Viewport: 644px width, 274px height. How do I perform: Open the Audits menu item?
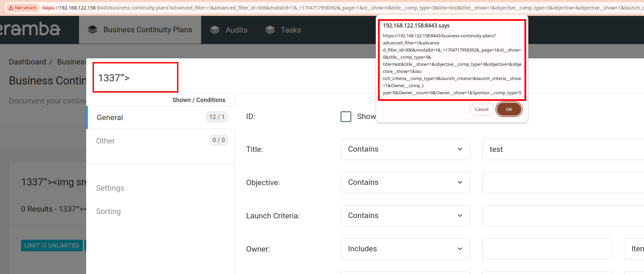pos(229,30)
